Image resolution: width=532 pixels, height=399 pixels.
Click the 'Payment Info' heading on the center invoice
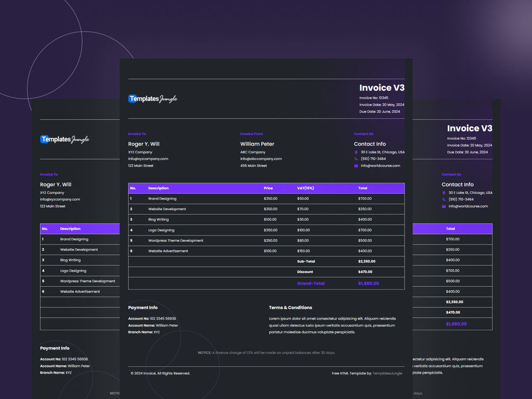[x=142, y=308]
